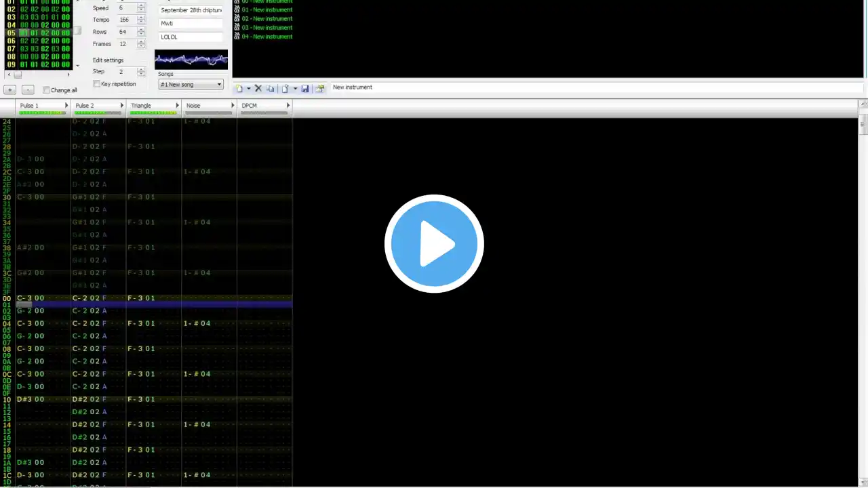868x488 pixels.
Task: Open the Songs dropdown showing #1 New song
Action: pyautogui.click(x=191, y=85)
